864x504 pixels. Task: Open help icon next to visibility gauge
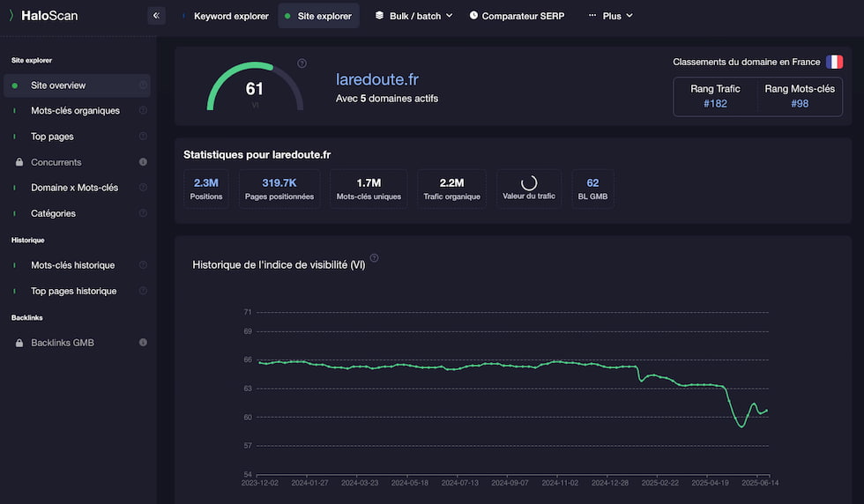pyautogui.click(x=302, y=63)
